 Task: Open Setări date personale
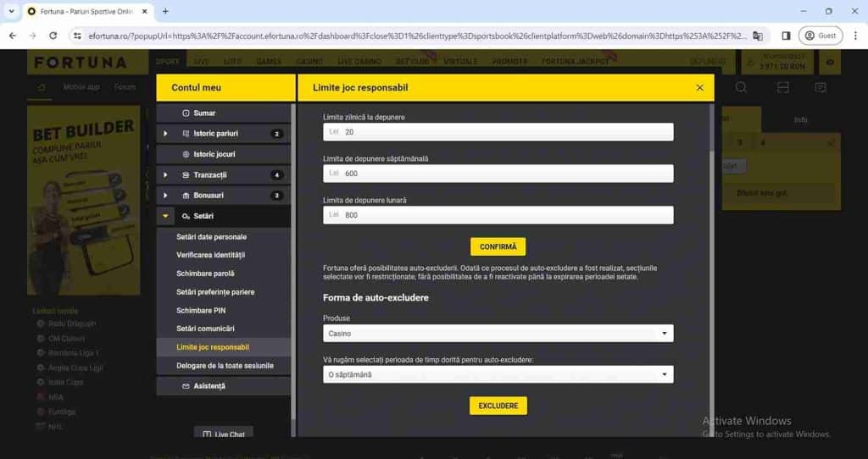211,236
